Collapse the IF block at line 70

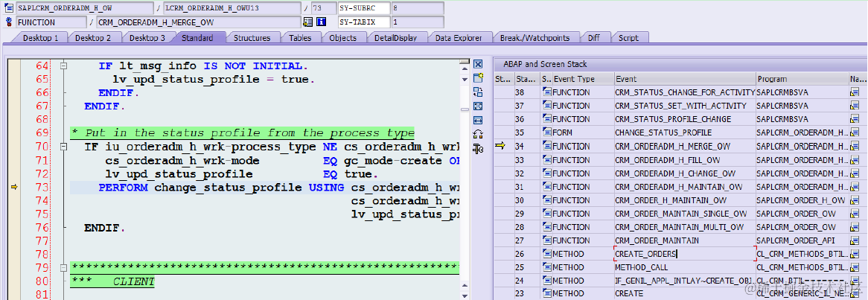click(64, 147)
